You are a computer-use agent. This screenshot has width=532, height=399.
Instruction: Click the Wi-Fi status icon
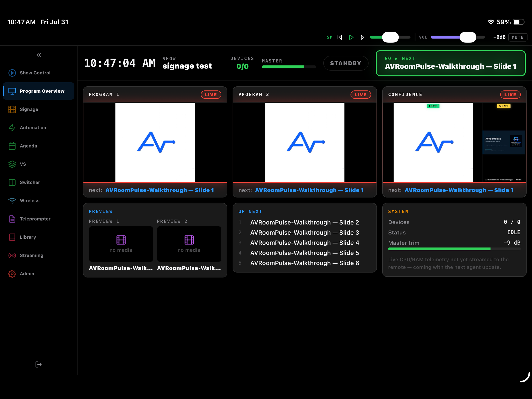[491, 22]
